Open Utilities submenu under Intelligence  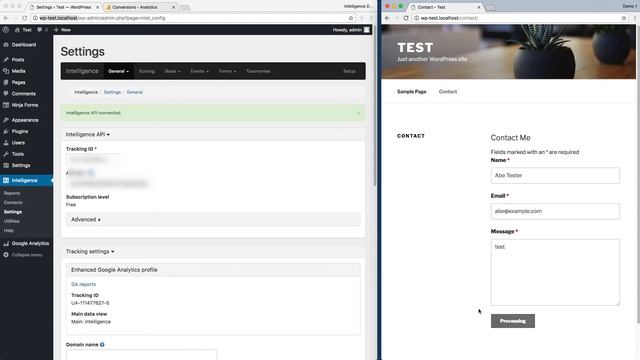12,221
